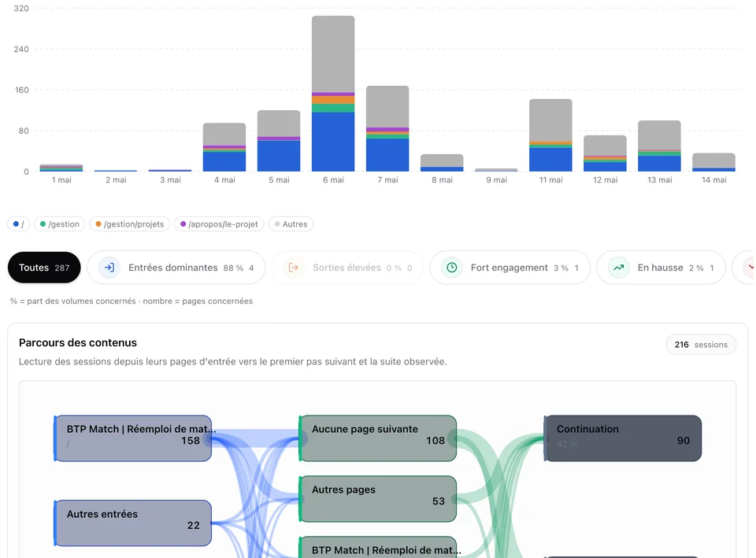The width and height of the screenshot is (756, 558).
Task: Filter by En hausse
Action: tap(661, 268)
